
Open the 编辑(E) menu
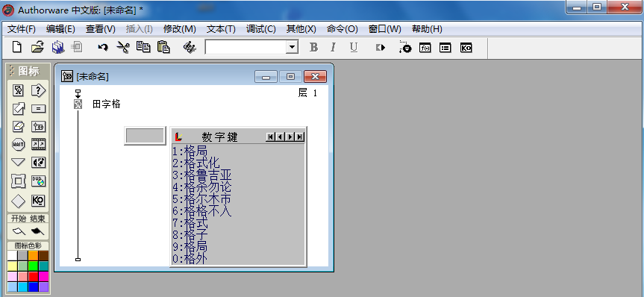click(x=60, y=29)
